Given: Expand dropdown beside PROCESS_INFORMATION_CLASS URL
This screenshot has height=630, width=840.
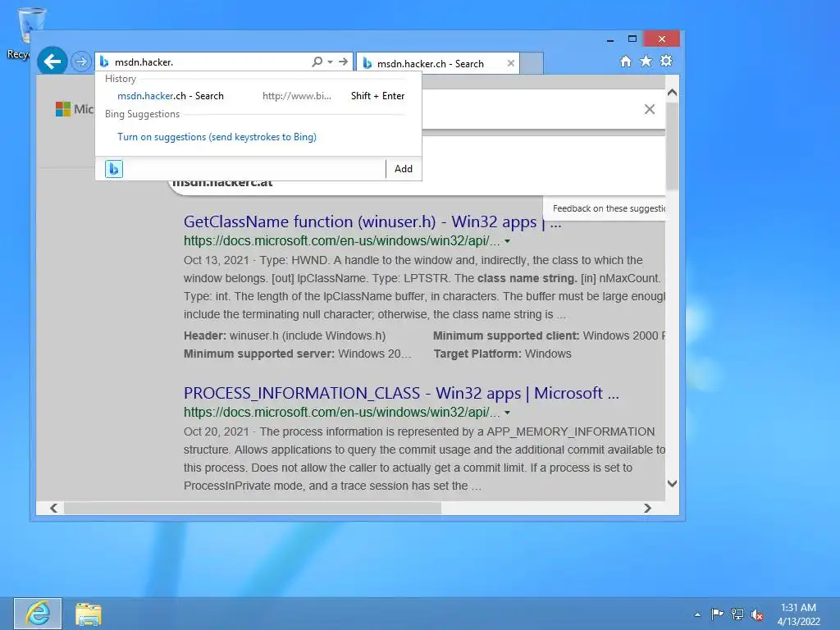Looking at the screenshot, I should 507,413.
